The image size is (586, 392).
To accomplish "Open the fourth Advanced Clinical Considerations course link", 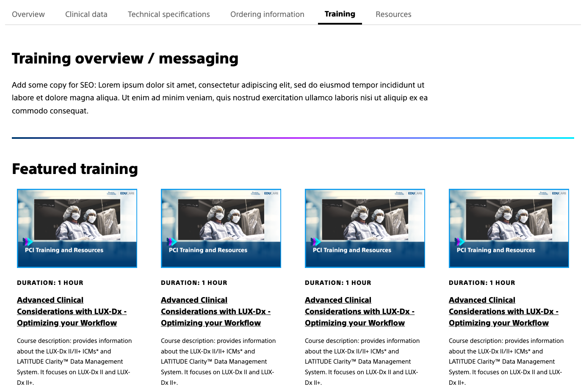I will point(503,311).
